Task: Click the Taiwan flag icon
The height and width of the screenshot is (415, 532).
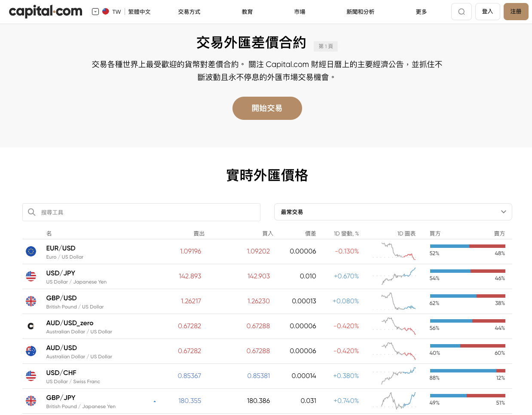Action: coord(106,12)
